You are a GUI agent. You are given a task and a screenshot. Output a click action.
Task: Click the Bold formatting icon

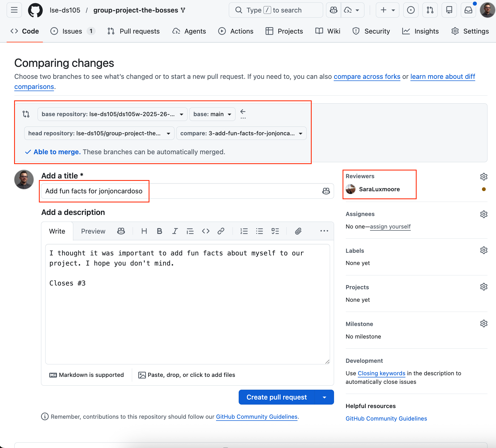click(159, 231)
